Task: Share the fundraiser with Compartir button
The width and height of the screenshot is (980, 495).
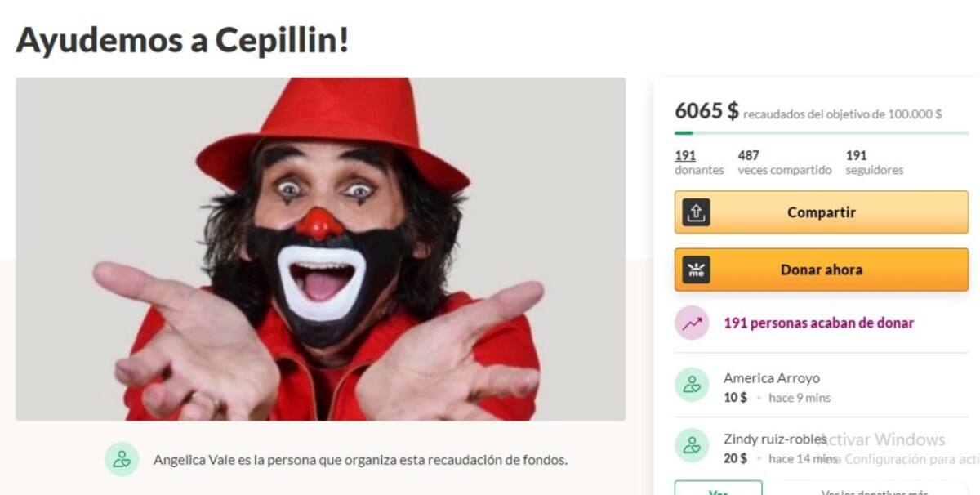Action: 822,212
